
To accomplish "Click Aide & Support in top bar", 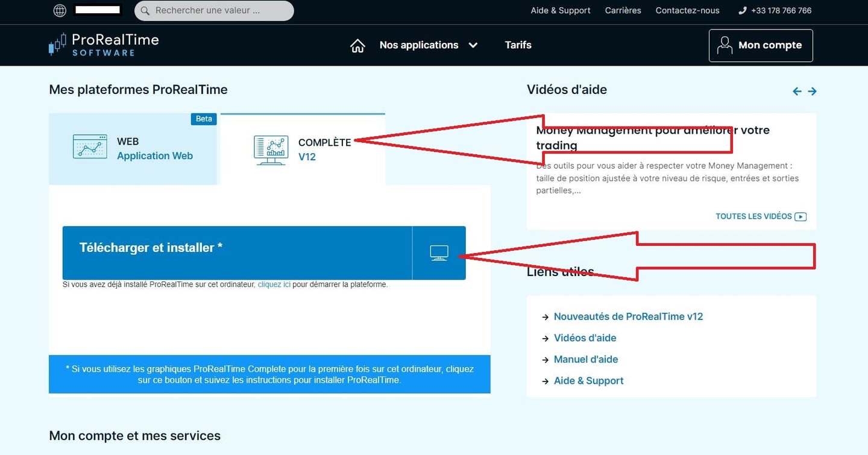I will click(x=561, y=10).
